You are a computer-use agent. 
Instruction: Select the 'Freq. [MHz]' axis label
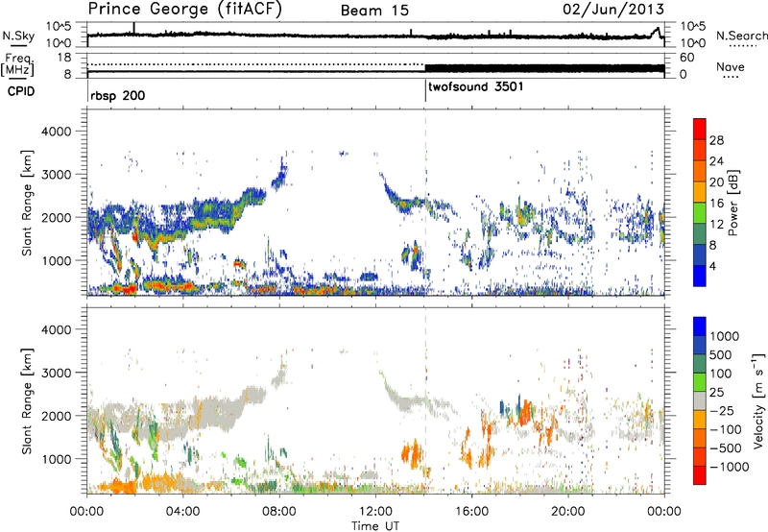point(18,64)
